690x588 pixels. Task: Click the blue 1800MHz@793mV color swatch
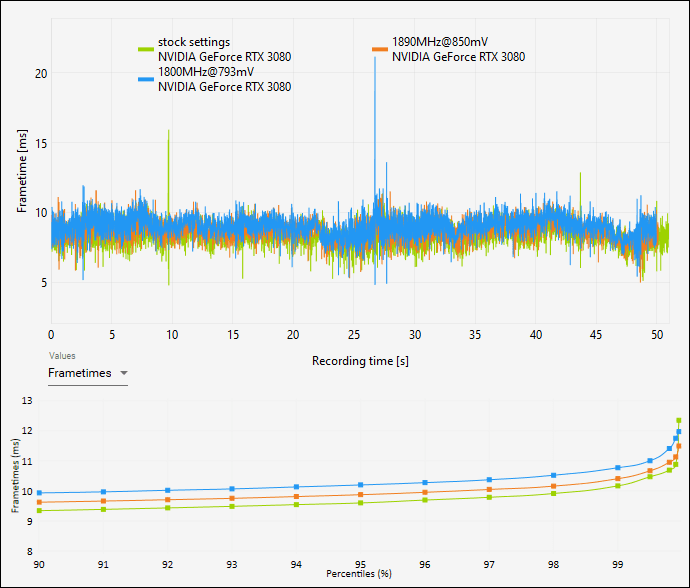[x=146, y=79]
